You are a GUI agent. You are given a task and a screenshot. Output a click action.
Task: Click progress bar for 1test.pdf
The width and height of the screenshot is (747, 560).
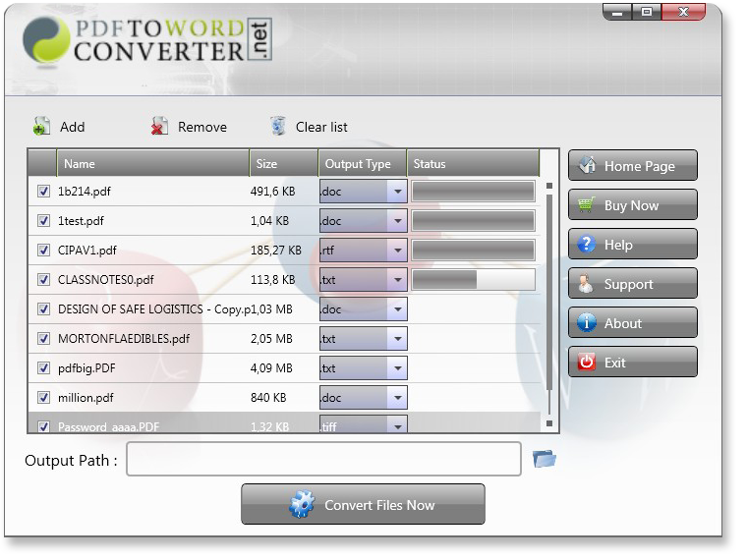coord(473,221)
